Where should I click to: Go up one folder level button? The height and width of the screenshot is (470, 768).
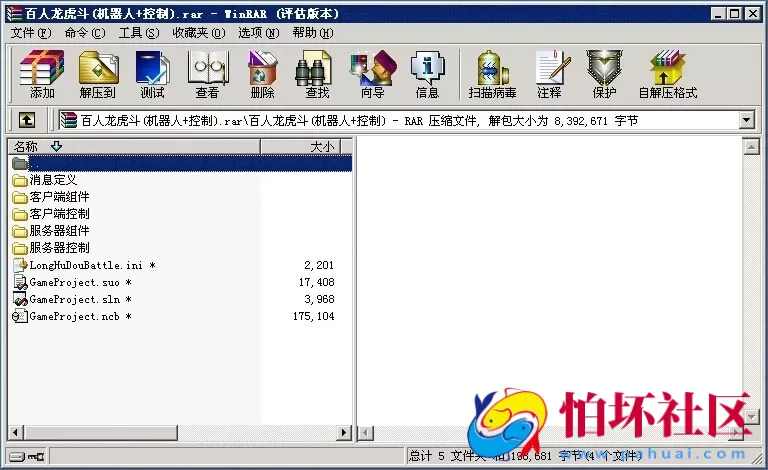pos(27,120)
